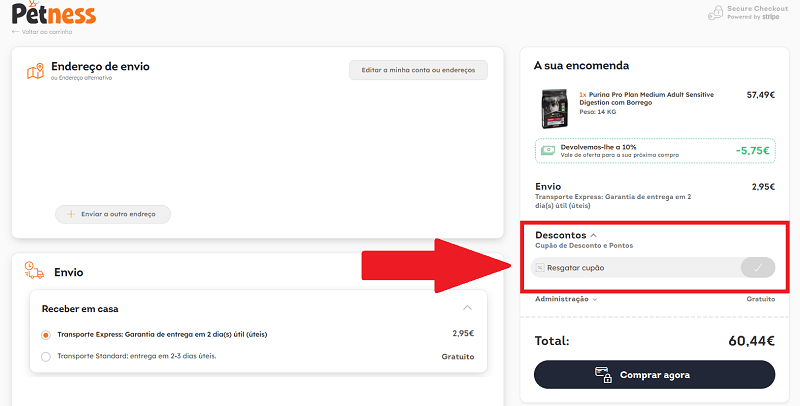Click Editar a minha conta ou endereços
This screenshot has height=406, width=800.
(418, 70)
